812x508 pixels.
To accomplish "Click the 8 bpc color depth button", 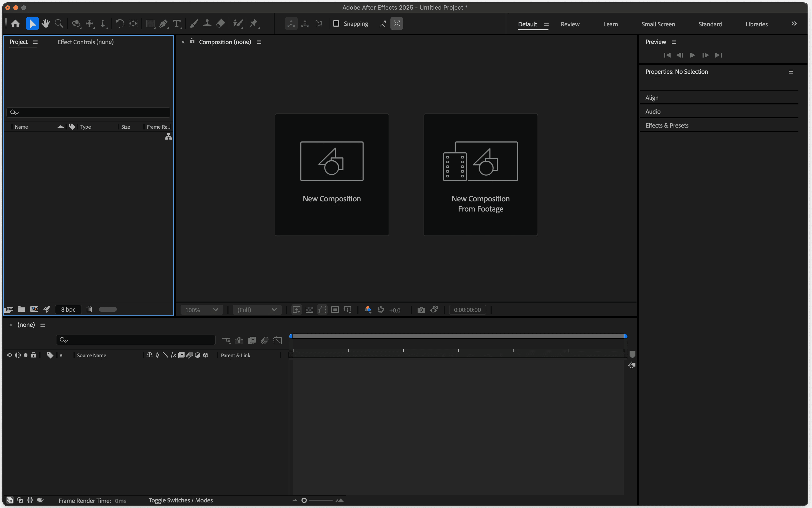I will (68, 310).
